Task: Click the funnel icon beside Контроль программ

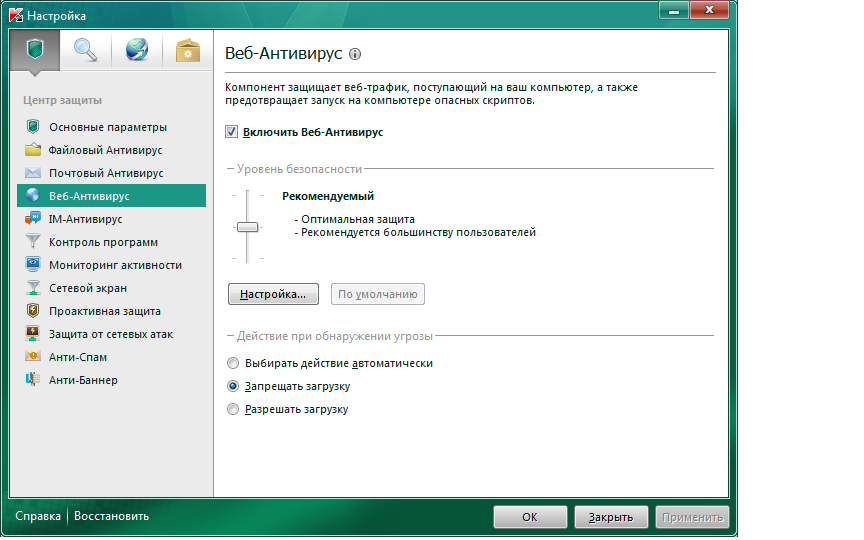Action: click(33, 242)
